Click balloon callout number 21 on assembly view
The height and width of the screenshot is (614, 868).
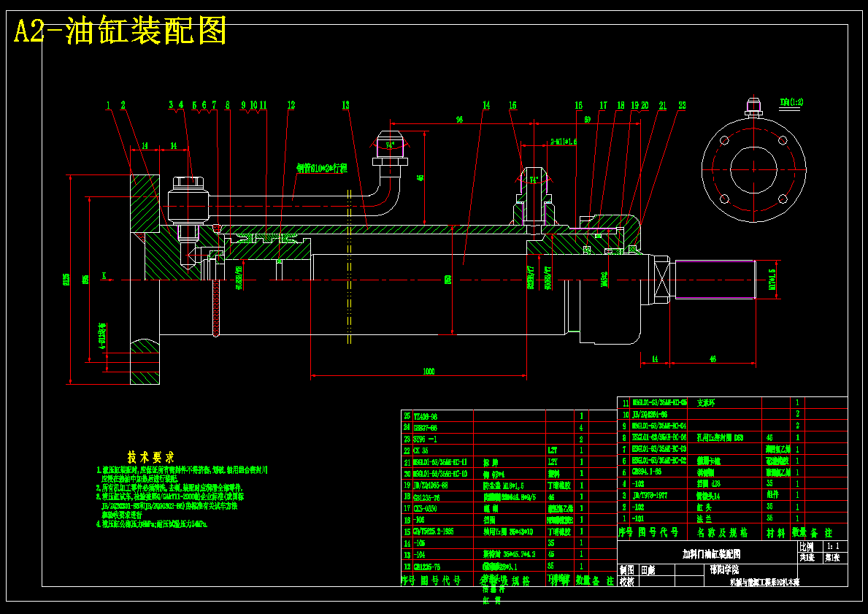[x=662, y=104]
